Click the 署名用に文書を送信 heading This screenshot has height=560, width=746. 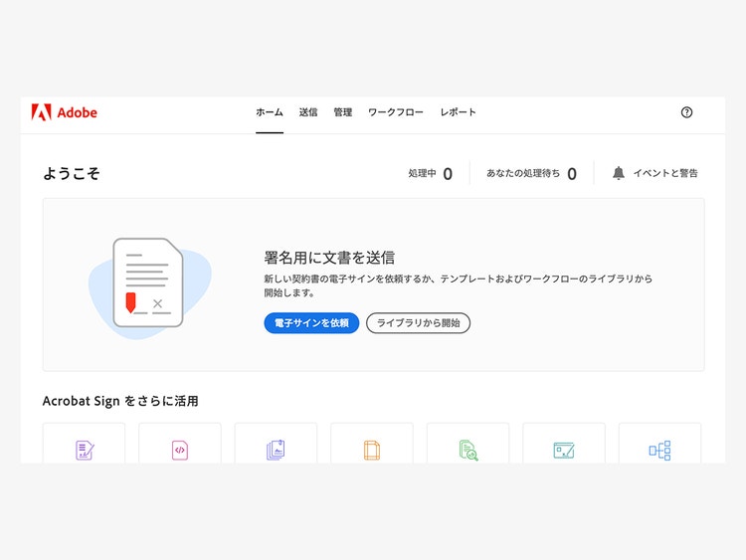click(329, 258)
